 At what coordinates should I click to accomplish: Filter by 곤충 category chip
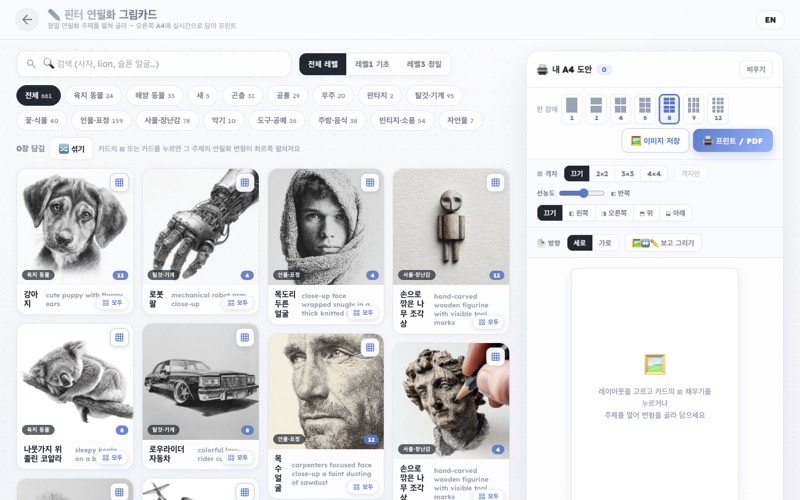(243, 95)
